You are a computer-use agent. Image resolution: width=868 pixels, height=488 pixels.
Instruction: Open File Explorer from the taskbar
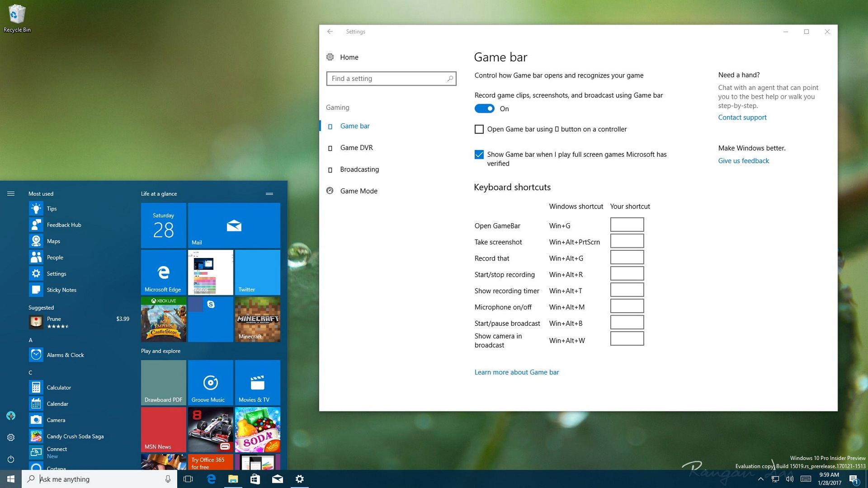click(x=233, y=479)
